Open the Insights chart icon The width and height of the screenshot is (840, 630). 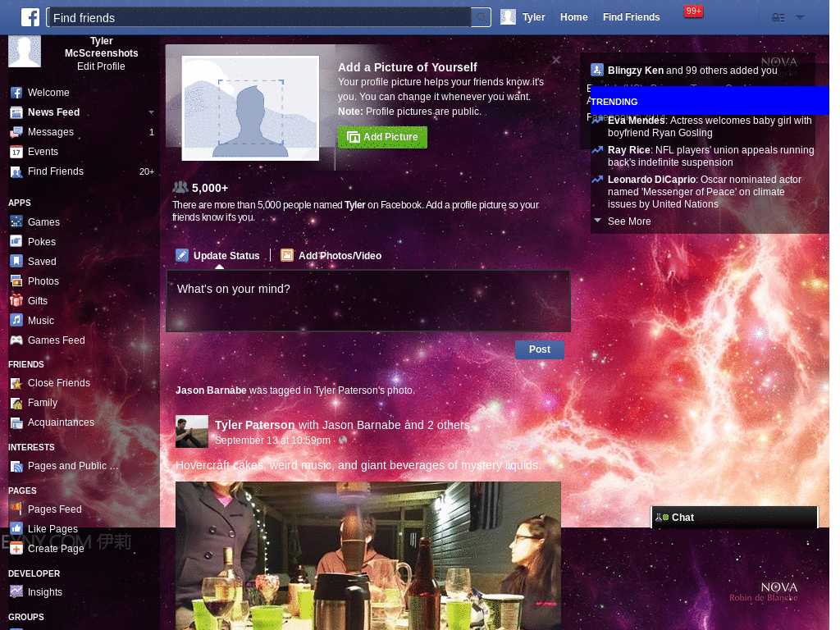[16, 592]
